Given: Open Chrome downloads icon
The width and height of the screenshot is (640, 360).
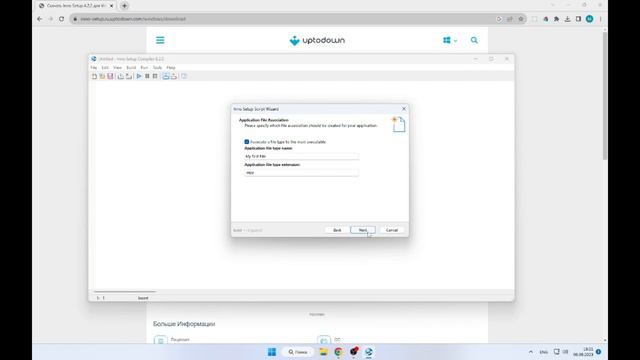Looking at the screenshot, I should (567, 19).
